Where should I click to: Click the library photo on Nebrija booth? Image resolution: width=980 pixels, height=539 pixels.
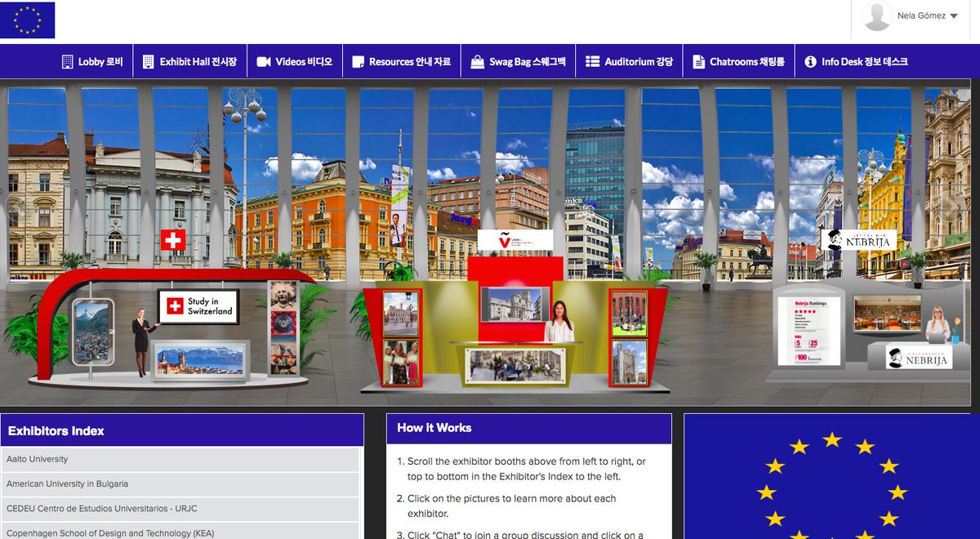pos(887,314)
